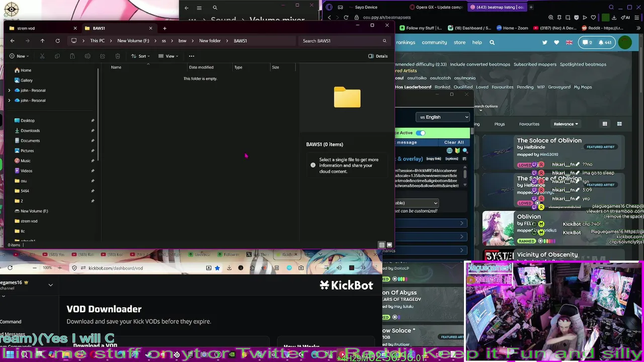
Task: Filter beatmaps by Ranked status
Action: click(442, 87)
